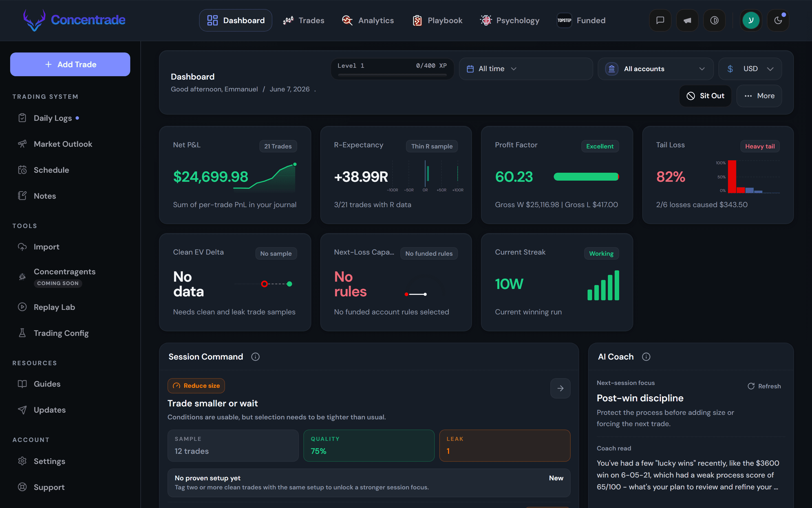Click the Tail Loss histogram chart

[x=748, y=177]
